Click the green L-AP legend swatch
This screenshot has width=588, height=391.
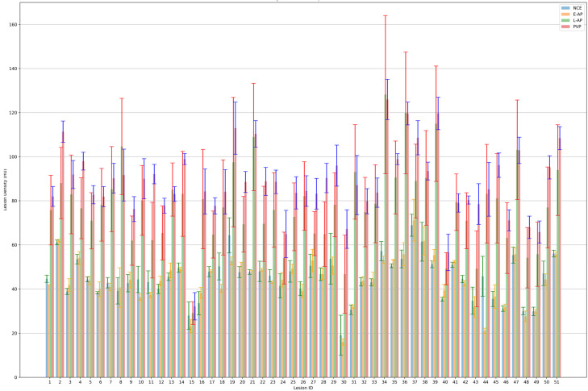point(565,20)
